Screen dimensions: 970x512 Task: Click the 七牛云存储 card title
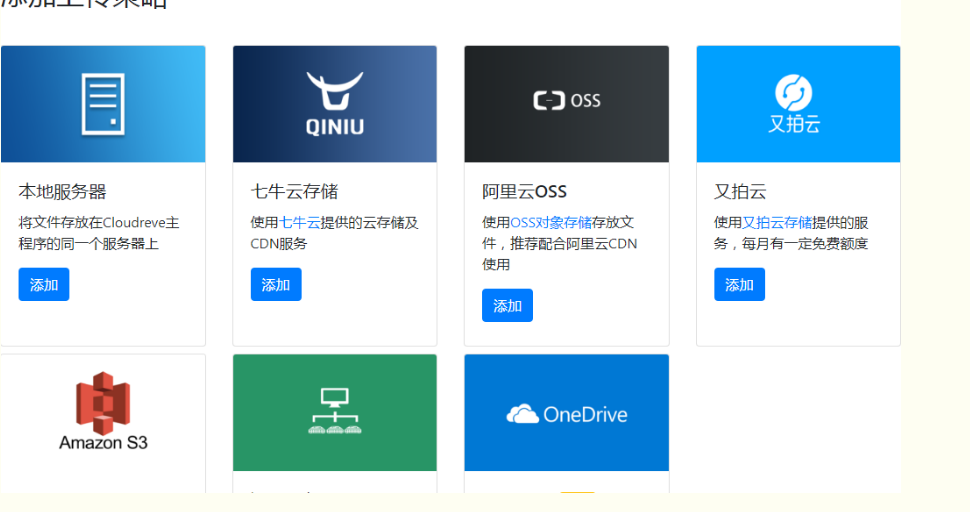click(x=294, y=192)
